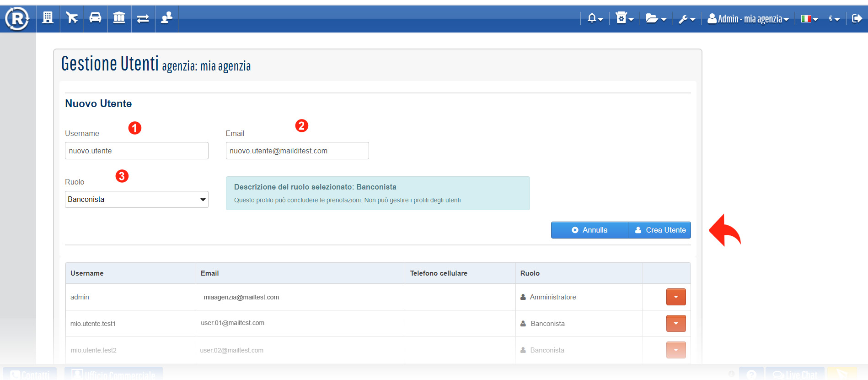Expand actions dropdown for admin row
The height and width of the screenshot is (380, 868).
coord(675,297)
